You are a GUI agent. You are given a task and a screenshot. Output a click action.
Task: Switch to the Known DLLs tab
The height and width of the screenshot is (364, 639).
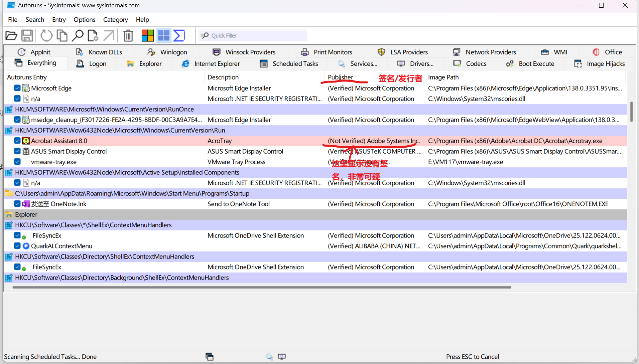99,52
